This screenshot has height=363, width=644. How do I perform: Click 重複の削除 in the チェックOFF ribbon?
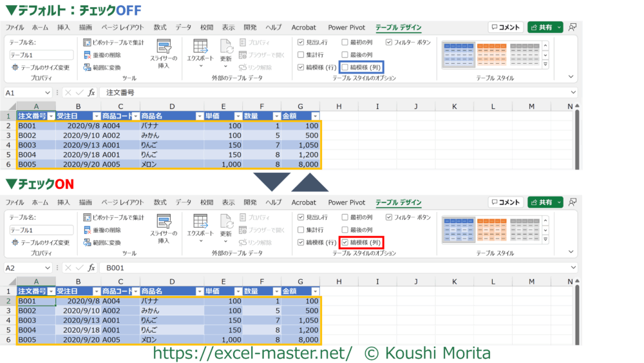(x=101, y=55)
